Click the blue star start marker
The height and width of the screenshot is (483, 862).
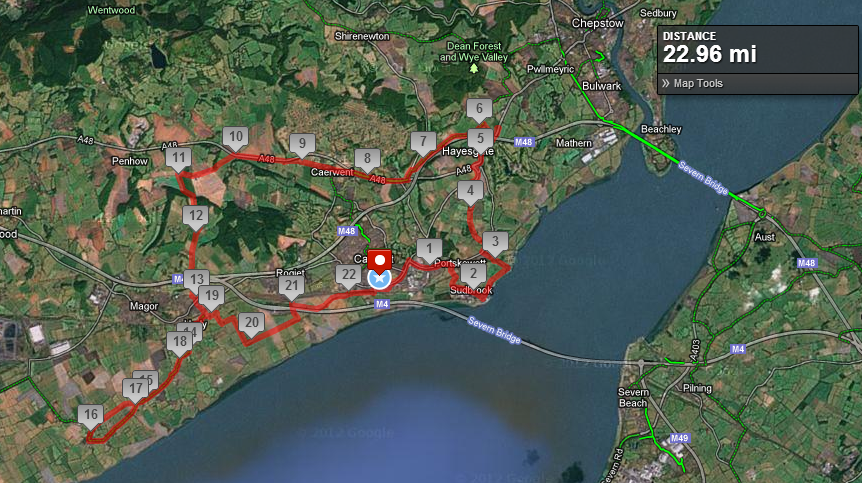point(379,278)
